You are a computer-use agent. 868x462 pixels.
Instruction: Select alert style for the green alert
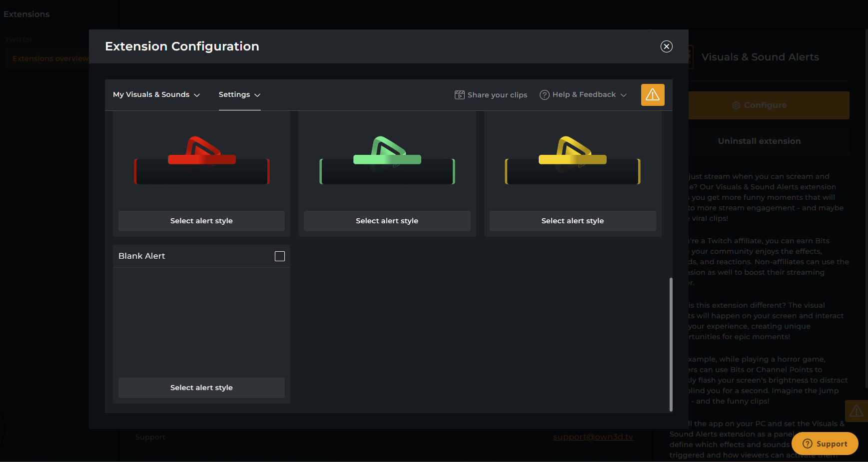pyautogui.click(x=387, y=221)
